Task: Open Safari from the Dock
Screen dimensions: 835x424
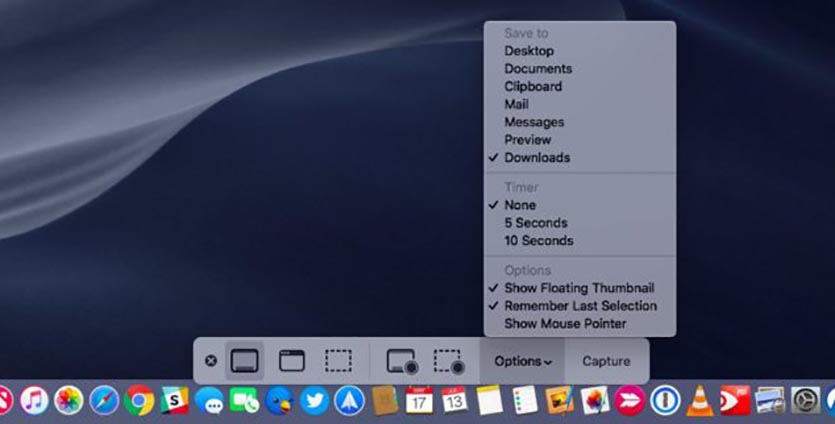Action: 104,401
